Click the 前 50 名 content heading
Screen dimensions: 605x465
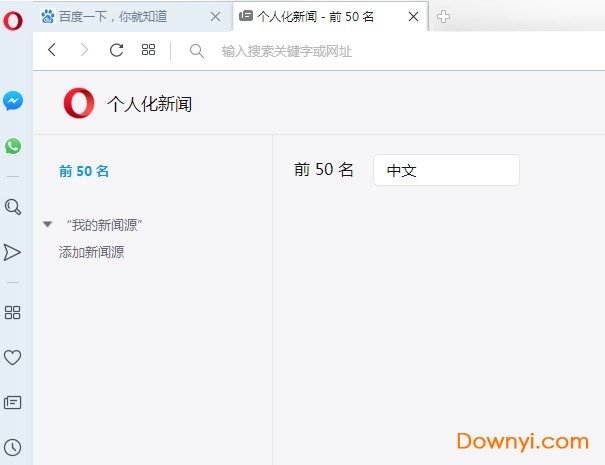(x=323, y=169)
